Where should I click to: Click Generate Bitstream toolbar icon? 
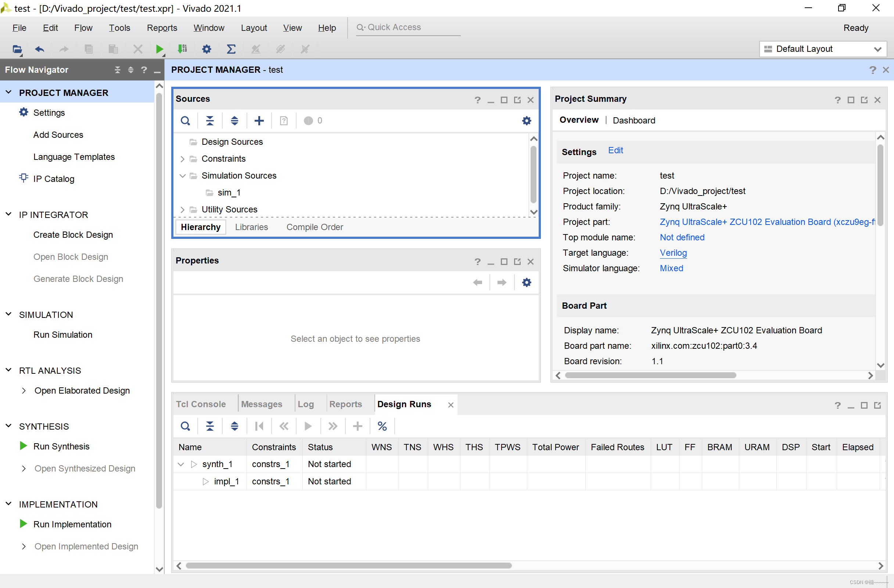(182, 49)
